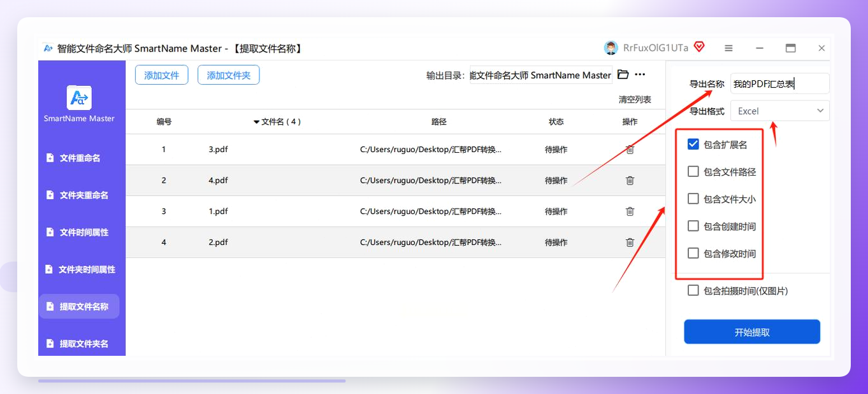
Task: Delete the 4.pdf row with trash icon
Action: coord(630,180)
